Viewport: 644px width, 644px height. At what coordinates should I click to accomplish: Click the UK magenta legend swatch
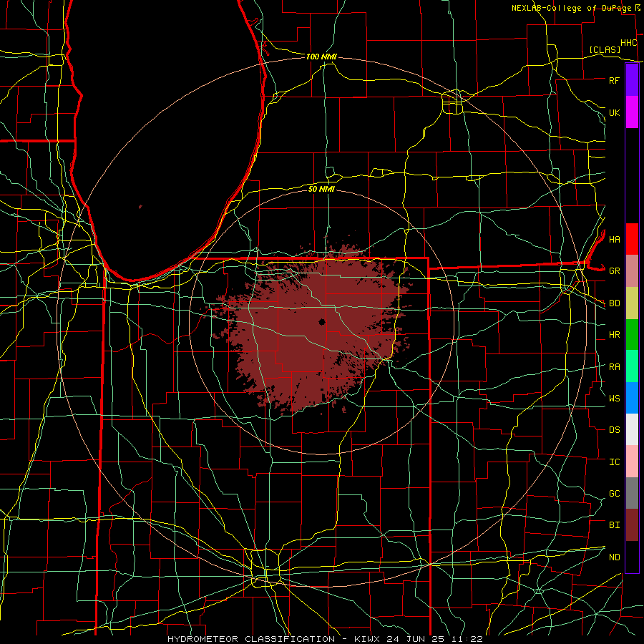632,112
